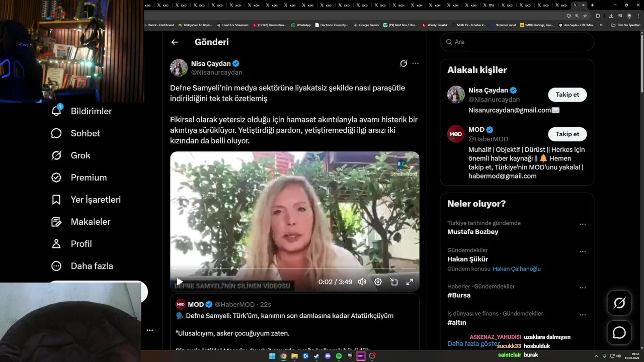This screenshot has height=362, width=644.
Task: Open Nisa Çaydan's profile avatar on post
Action: [x=179, y=68]
